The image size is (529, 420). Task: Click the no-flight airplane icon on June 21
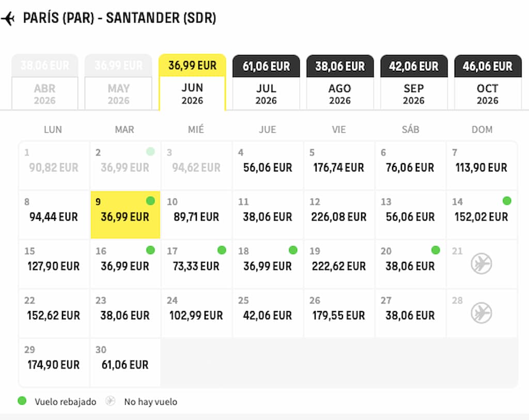481,263
